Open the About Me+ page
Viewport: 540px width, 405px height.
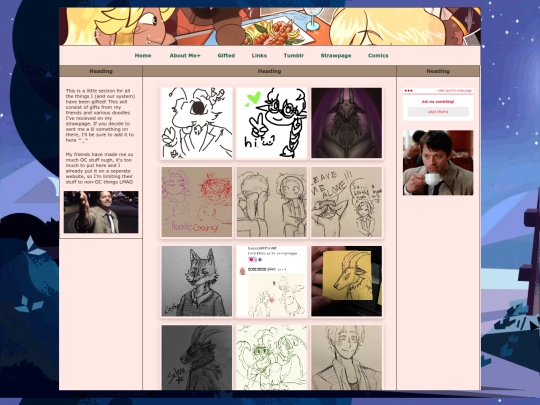tap(185, 55)
